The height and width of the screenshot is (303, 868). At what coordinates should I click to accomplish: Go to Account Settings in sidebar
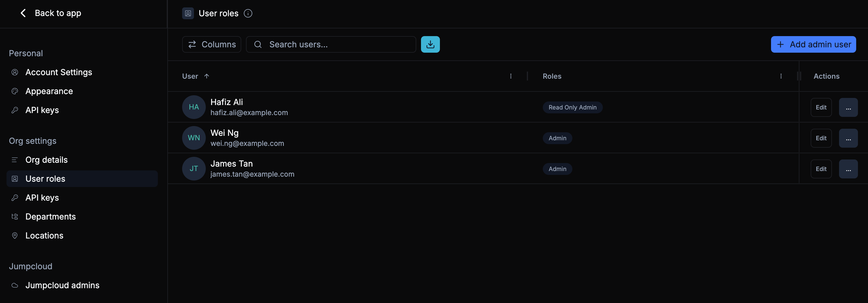59,72
